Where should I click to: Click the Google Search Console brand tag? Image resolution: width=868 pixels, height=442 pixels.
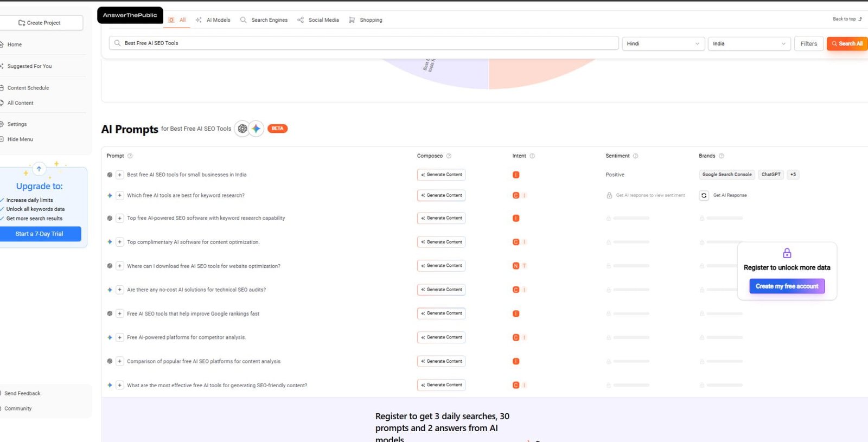(727, 175)
